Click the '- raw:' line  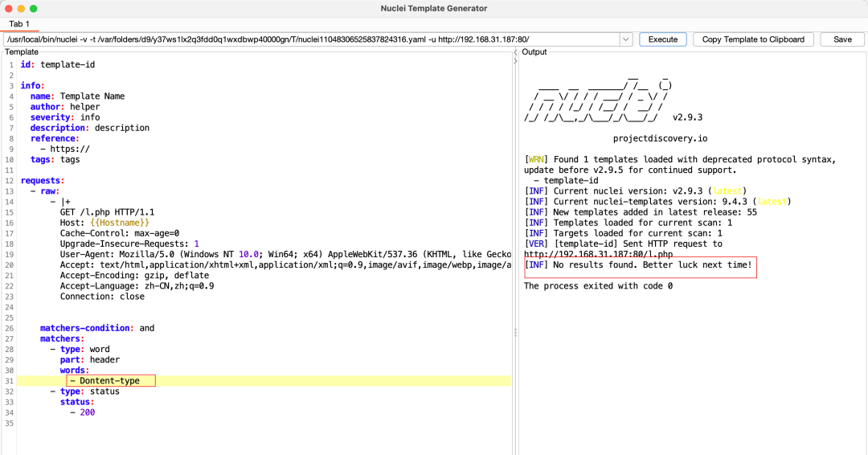tap(45, 191)
